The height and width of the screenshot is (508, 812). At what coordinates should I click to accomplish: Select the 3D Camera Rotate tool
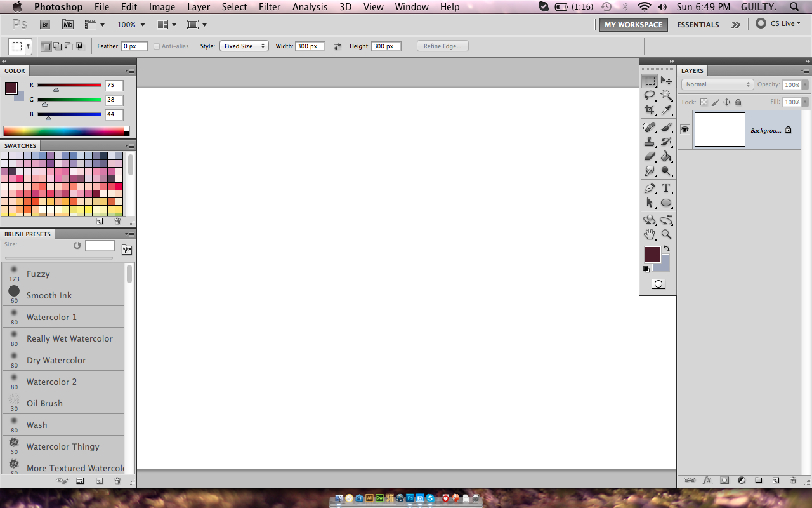666,220
